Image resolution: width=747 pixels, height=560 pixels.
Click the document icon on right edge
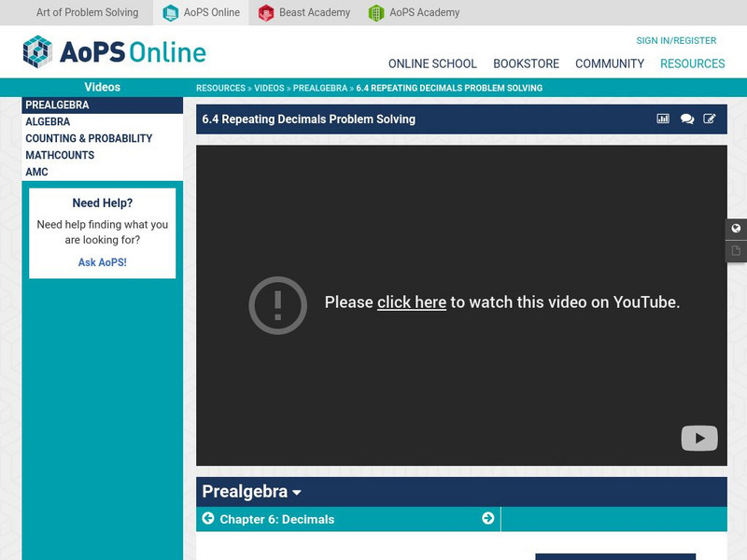coord(734,250)
